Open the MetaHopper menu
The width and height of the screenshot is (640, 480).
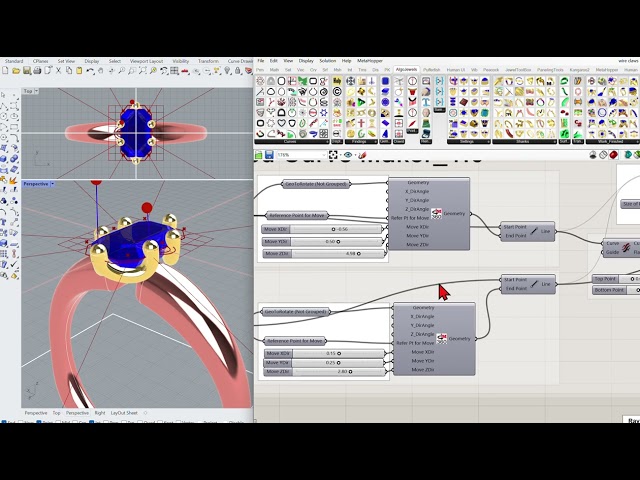coord(370,61)
